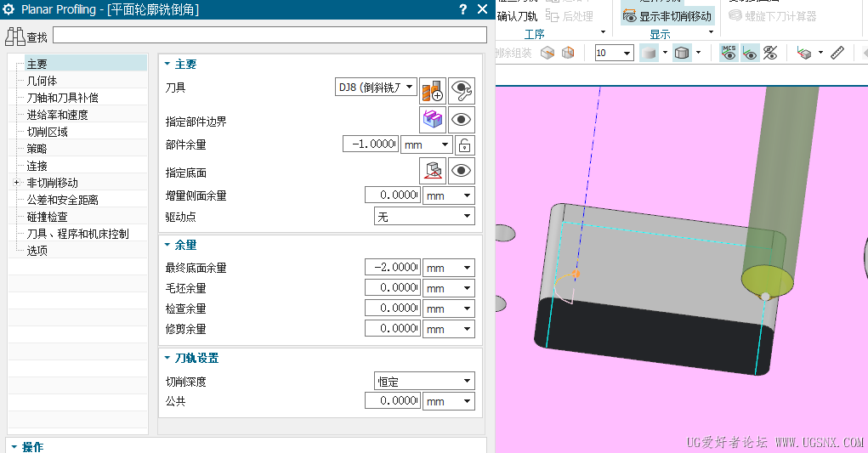Open the drive point (驱动点) dropdown
Screen dimensions: 868x453
[x=424, y=216]
